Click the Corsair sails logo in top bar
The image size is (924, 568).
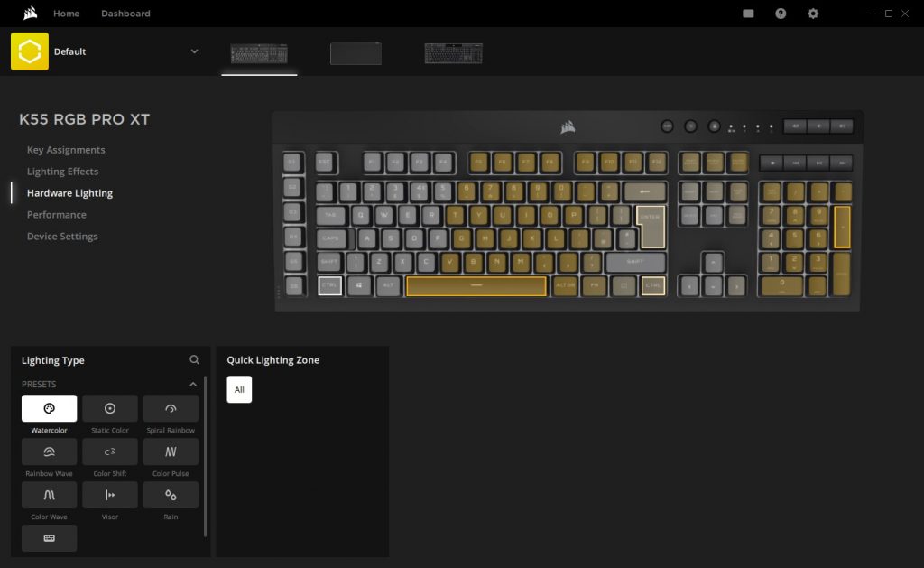coord(30,13)
